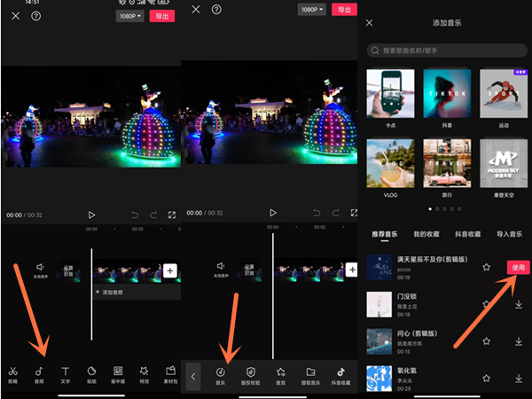Mute original sound beside the 添加音频 track
Screen dimensions: 532x399
coord(40,269)
